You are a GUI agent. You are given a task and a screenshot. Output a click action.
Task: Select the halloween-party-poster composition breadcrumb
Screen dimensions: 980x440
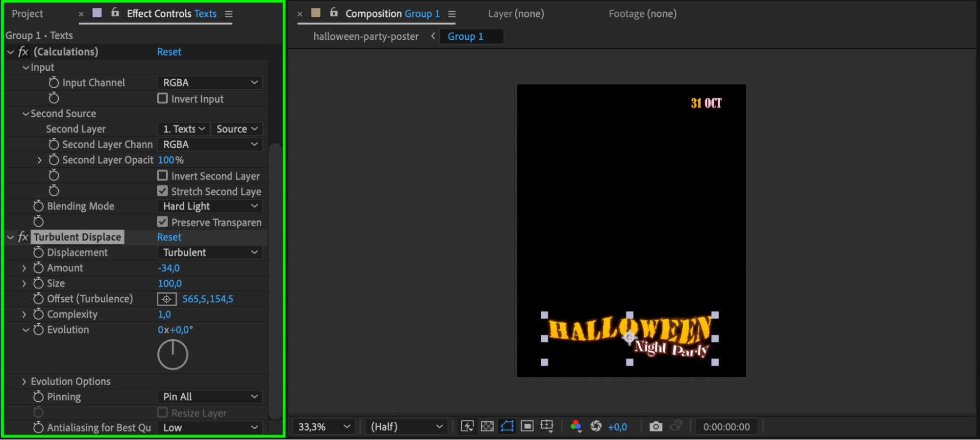point(366,36)
